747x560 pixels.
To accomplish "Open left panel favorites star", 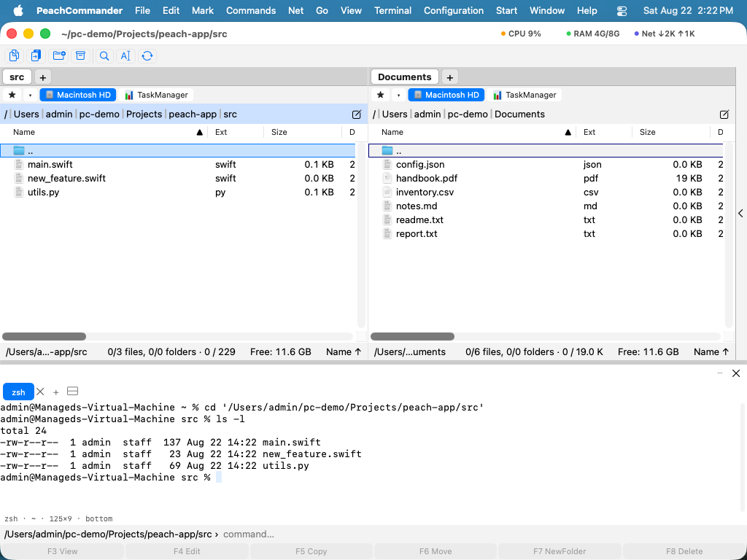I will [12, 95].
